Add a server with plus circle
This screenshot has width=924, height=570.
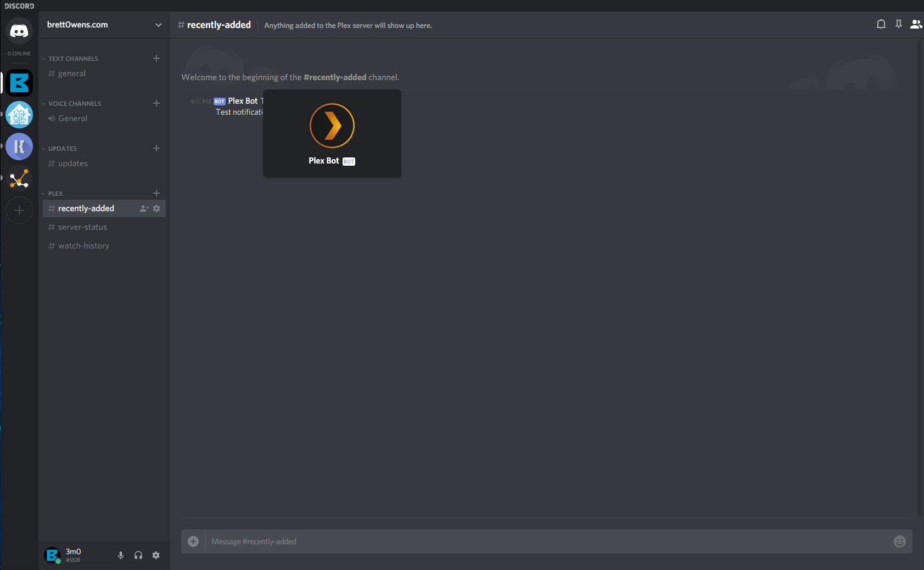19,210
